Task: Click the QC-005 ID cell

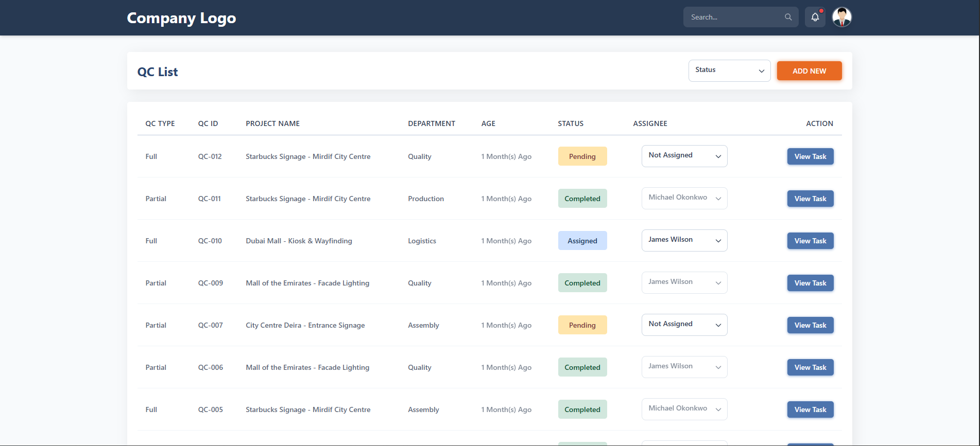Action: pyautogui.click(x=211, y=409)
